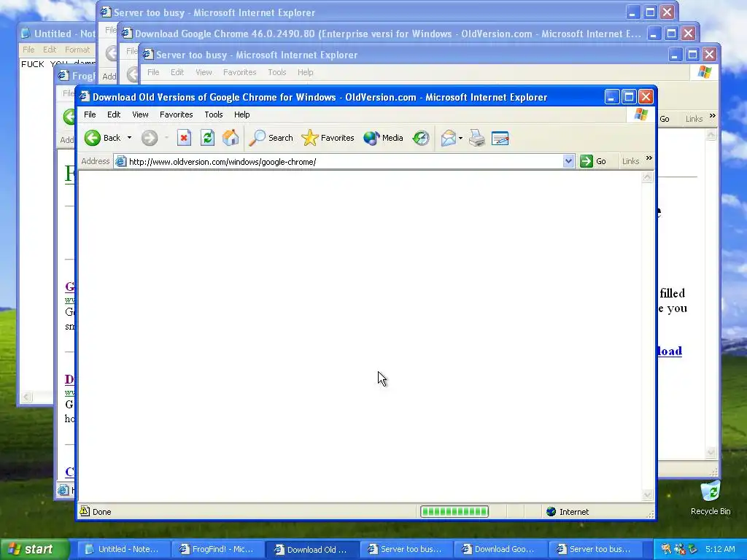This screenshot has width=747, height=560.
Task: Open the File menu in front window
Action: [x=90, y=114]
